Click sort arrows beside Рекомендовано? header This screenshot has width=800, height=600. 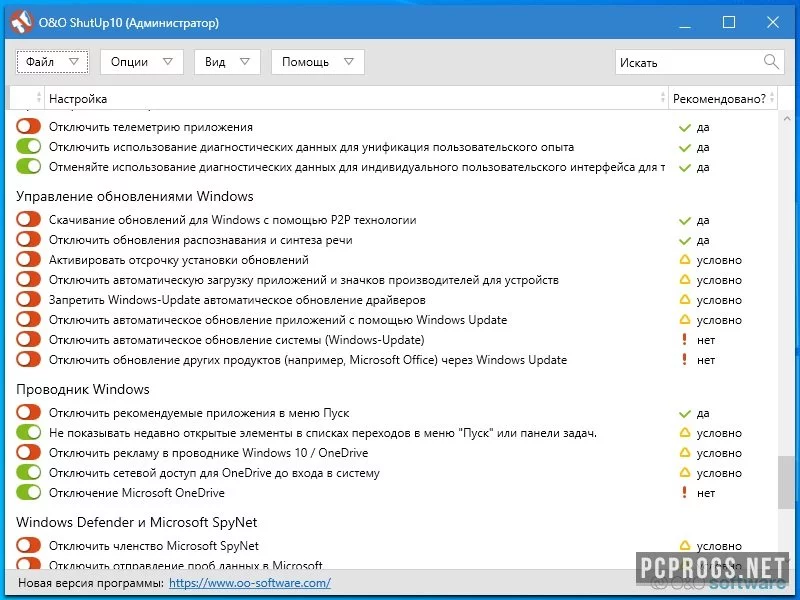(772, 97)
